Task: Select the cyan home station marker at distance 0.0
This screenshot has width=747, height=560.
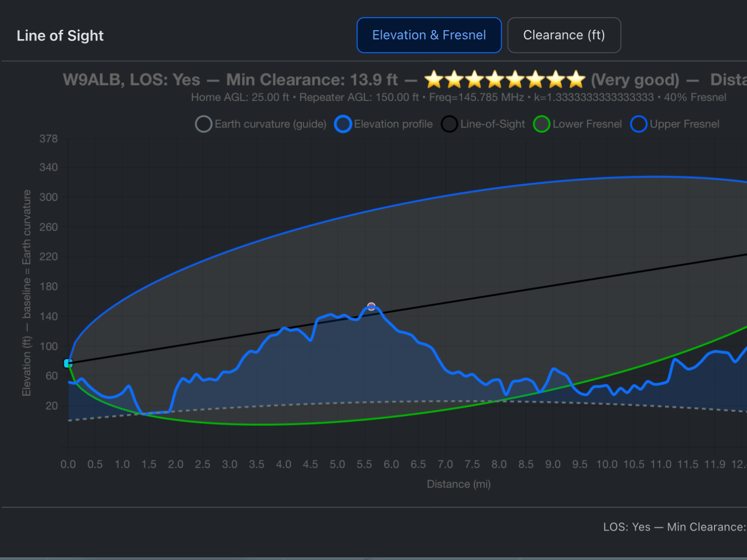Action: 68,363
